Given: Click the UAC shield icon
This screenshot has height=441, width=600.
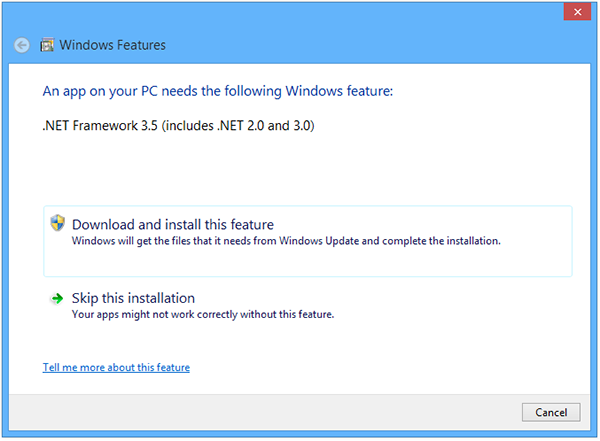Looking at the screenshot, I should point(58,223).
